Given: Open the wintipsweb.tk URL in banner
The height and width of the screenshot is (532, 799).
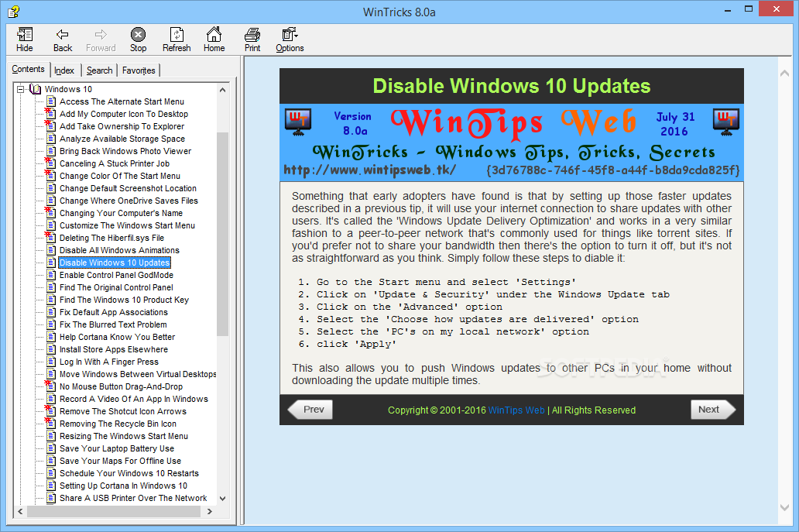Looking at the screenshot, I should point(369,170).
